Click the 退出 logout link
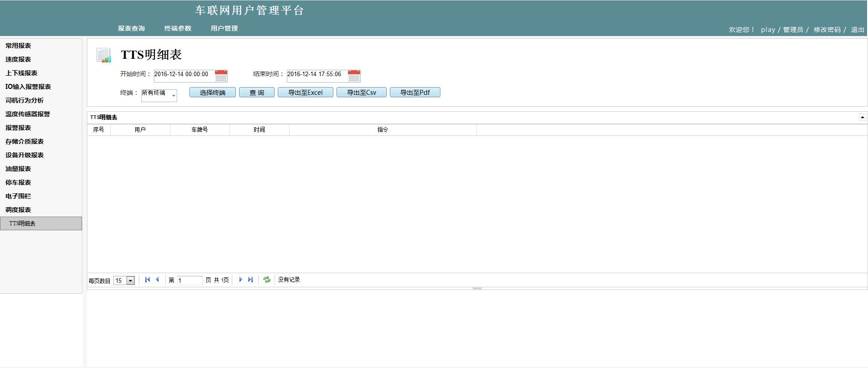The height and width of the screenshot is (368, 868). tap(858, 30)
